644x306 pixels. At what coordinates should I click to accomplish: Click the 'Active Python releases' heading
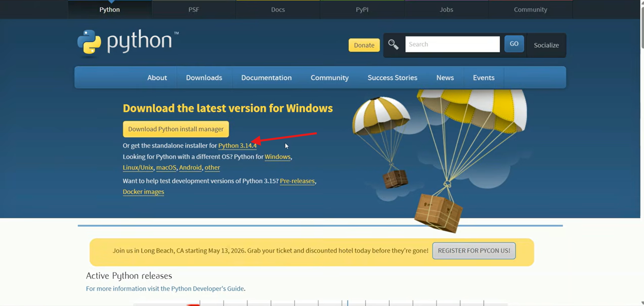pyautogui.click(x=129, y=276)
